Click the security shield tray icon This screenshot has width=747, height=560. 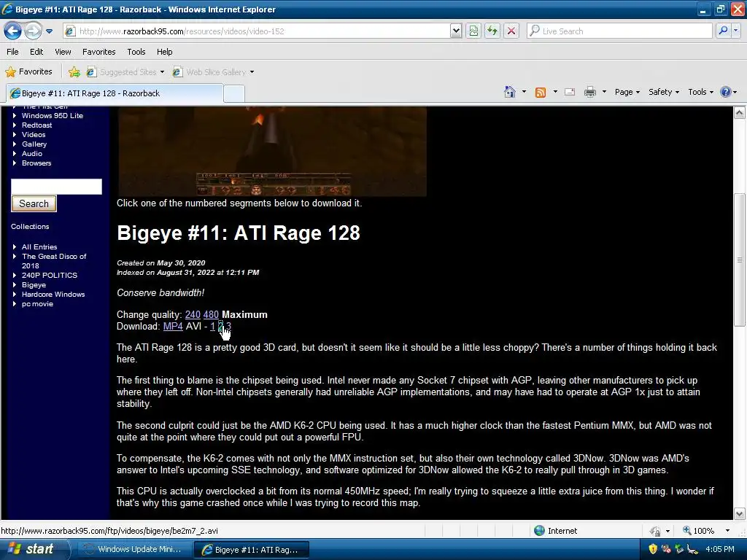(x=653, y=549)
